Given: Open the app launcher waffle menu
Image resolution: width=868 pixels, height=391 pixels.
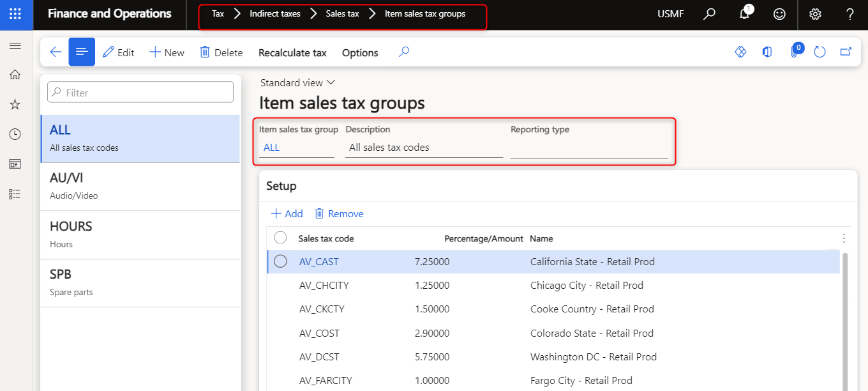Looking at the screenshot, I should 15,14.
